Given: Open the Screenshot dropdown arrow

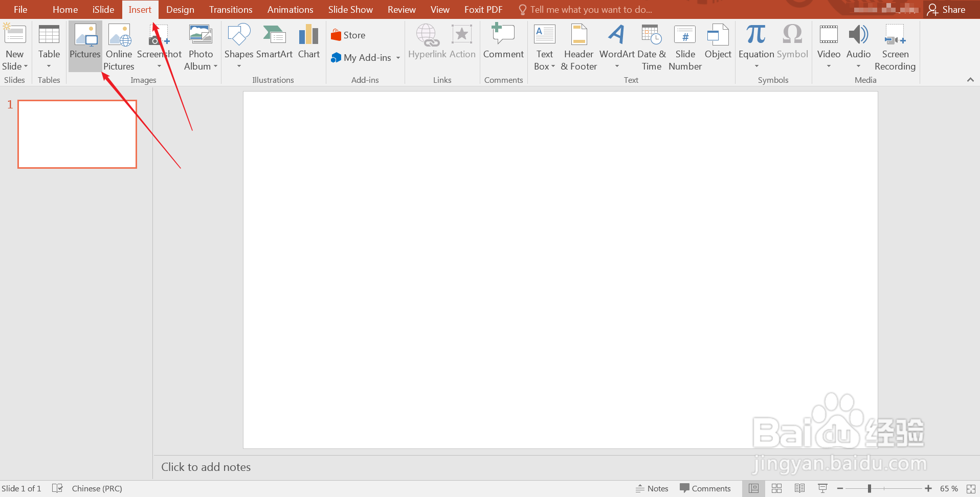Looking at the screenshot, I should 159,66.
